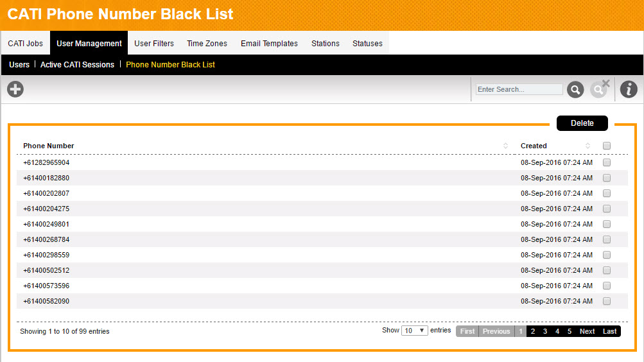Viewport: 644px width, 362px height.
Task: Jump to the Last page
Action: (609, 331)
